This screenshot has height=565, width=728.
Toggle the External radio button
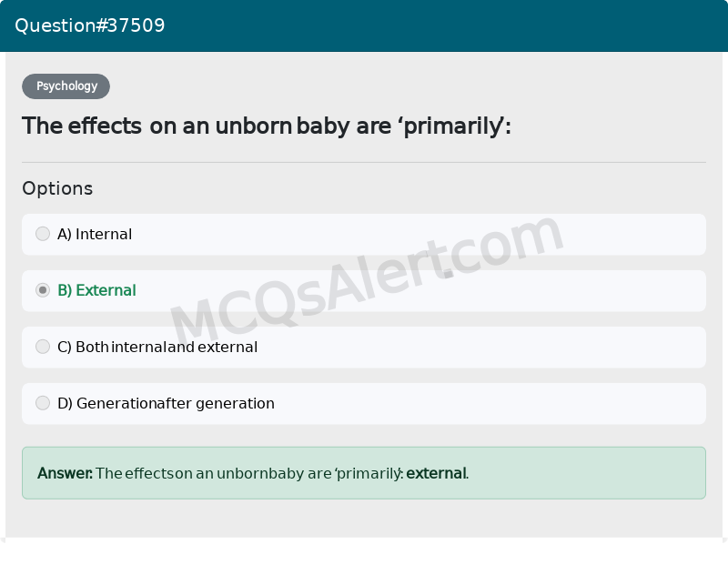[43, 290]
